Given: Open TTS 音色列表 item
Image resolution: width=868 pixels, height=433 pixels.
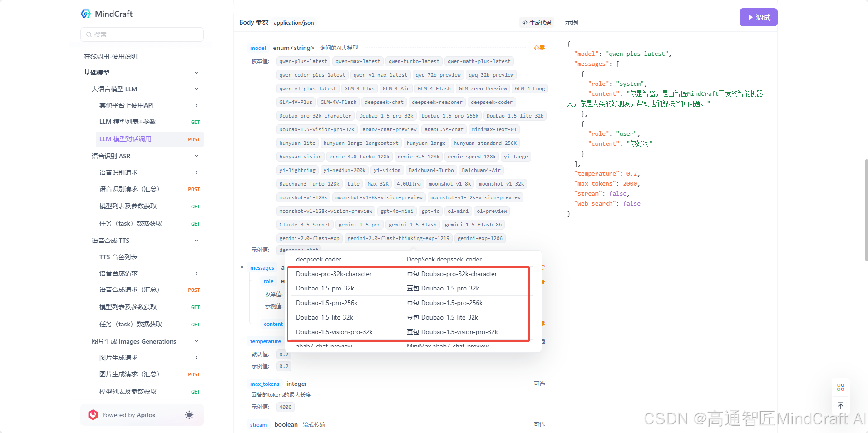Looking at the screenshot, I should [x=118, y=257].
